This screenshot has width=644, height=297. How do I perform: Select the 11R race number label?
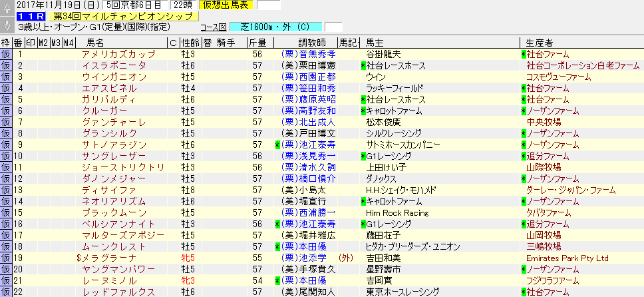(x=31, y=17)
